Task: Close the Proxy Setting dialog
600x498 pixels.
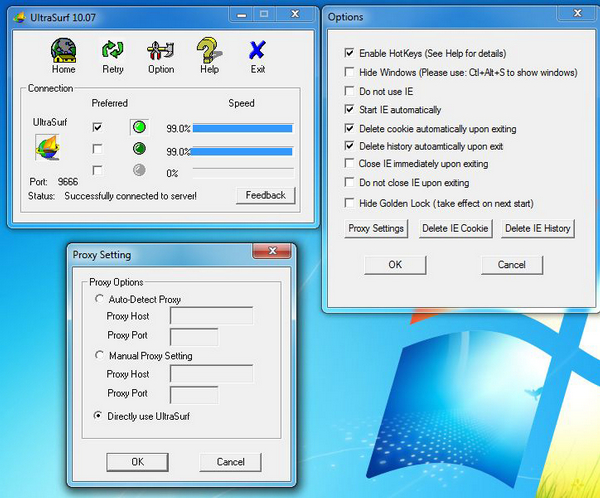Action: pos(272,251)
